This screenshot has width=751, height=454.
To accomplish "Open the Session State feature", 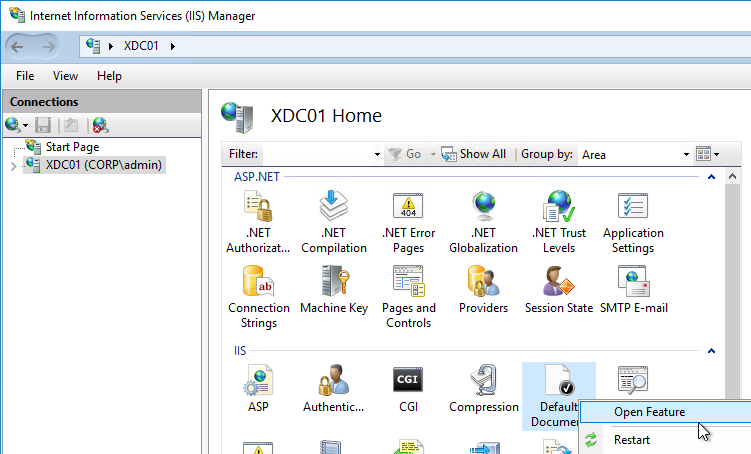I will pyautogui.click(x=558, y=290).
